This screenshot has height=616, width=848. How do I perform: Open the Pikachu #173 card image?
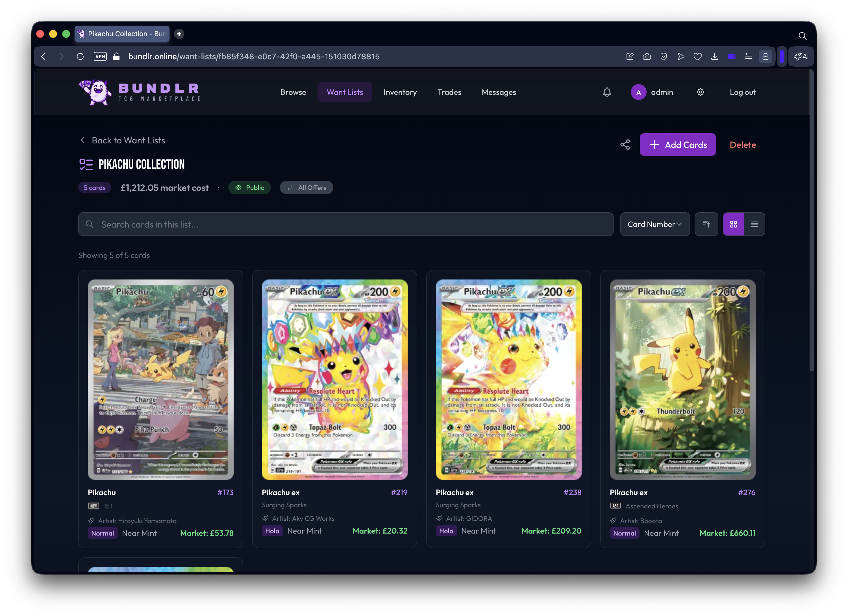[x=161, y=379]
